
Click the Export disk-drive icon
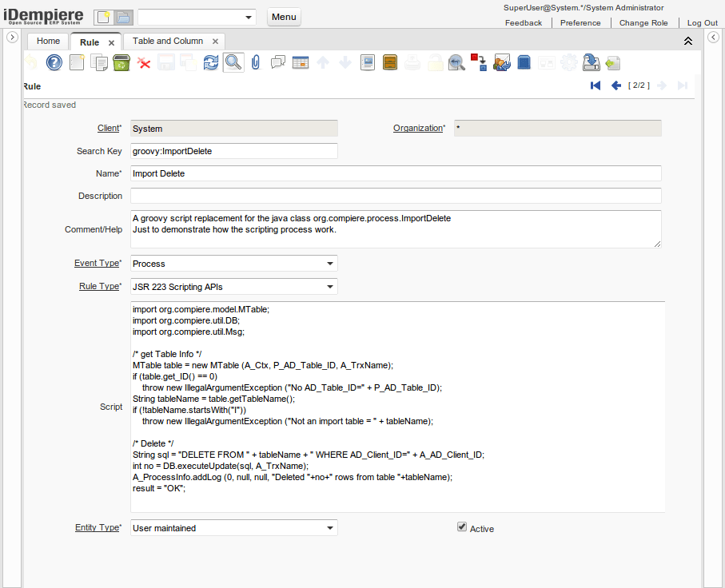pyautogui.click(x=591, y=62)
